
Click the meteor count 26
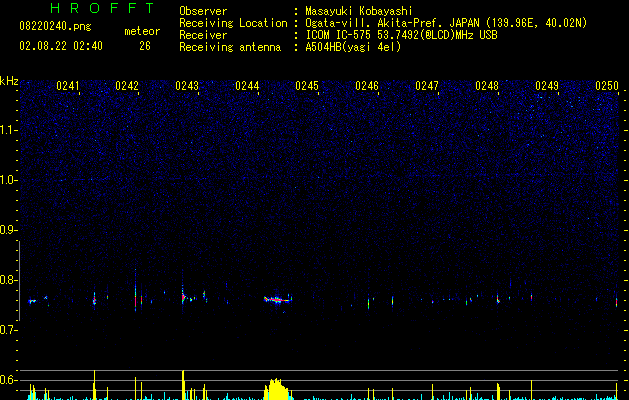pos(145,46)
